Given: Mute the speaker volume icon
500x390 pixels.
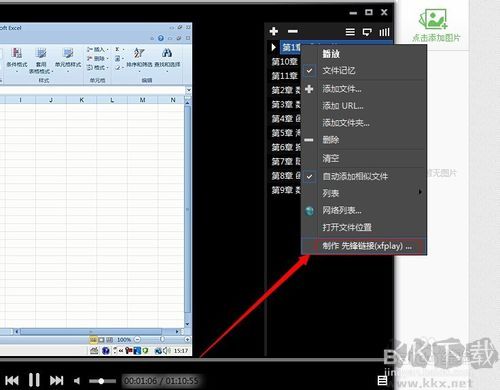Looking at the screenshot, I should coord(77,381).
